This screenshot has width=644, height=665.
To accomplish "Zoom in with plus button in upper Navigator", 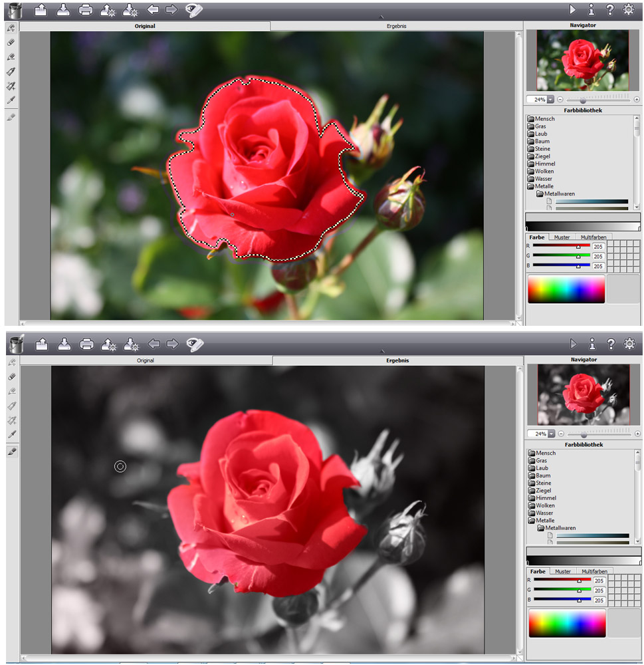I will [637, 100].
